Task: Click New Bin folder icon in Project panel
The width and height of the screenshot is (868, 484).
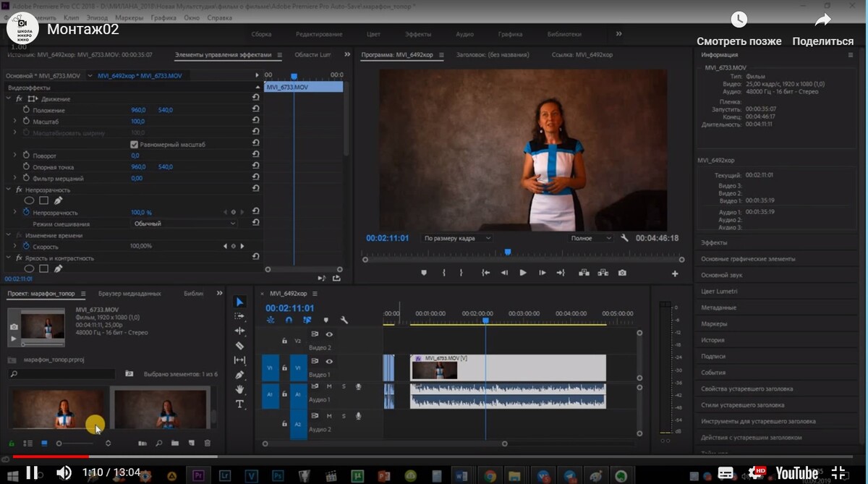Action: pos(174,443)
